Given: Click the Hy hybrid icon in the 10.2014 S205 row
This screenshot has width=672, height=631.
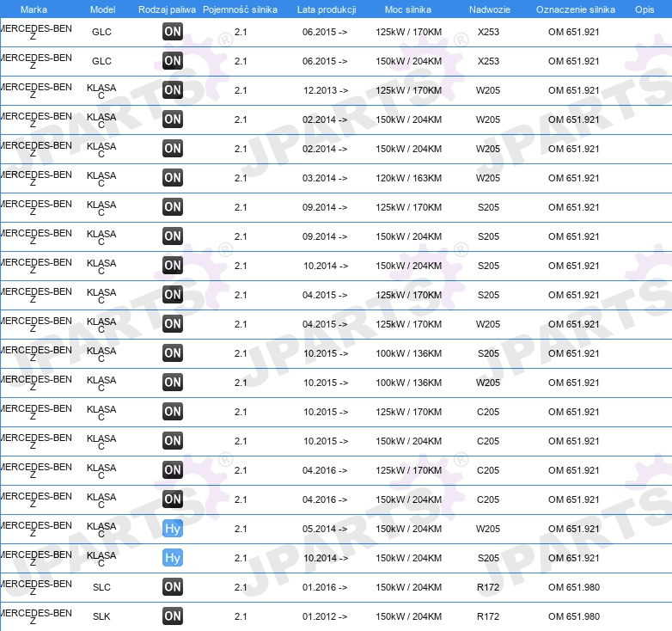Looking at the screenshot, I should click(x=173, y=557).
